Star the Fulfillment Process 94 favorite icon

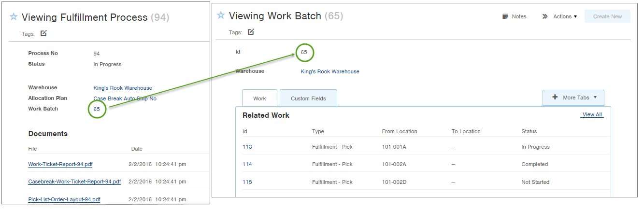(x=14, y=17)
